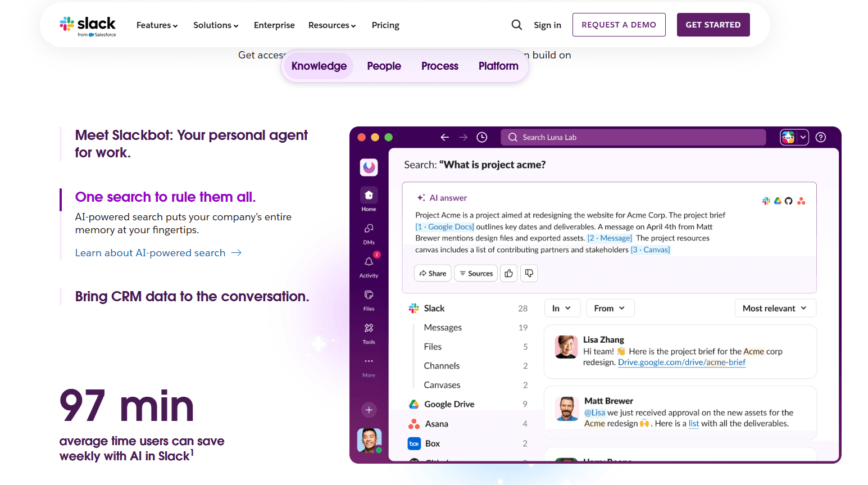Expand the Resources menu

tap(332, 25)
